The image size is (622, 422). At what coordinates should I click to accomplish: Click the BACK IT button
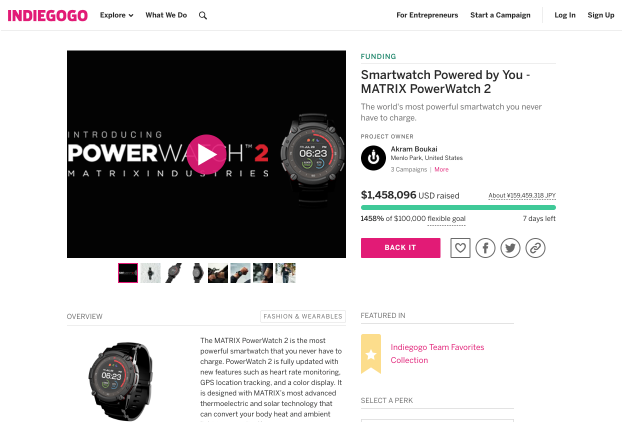[x=400, y=248]
